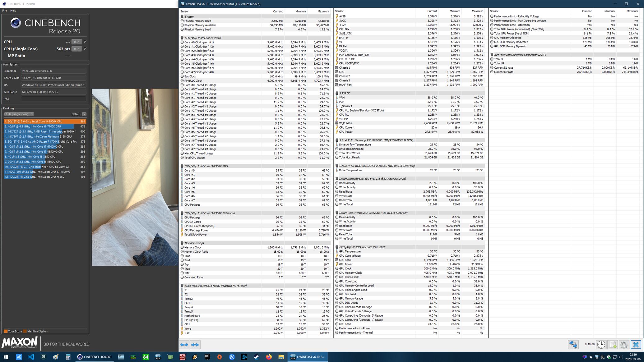The width and height of the screenshot is (644, 362).
Task: Select the GPU Memory Clock row
Action: coord(410,273)
